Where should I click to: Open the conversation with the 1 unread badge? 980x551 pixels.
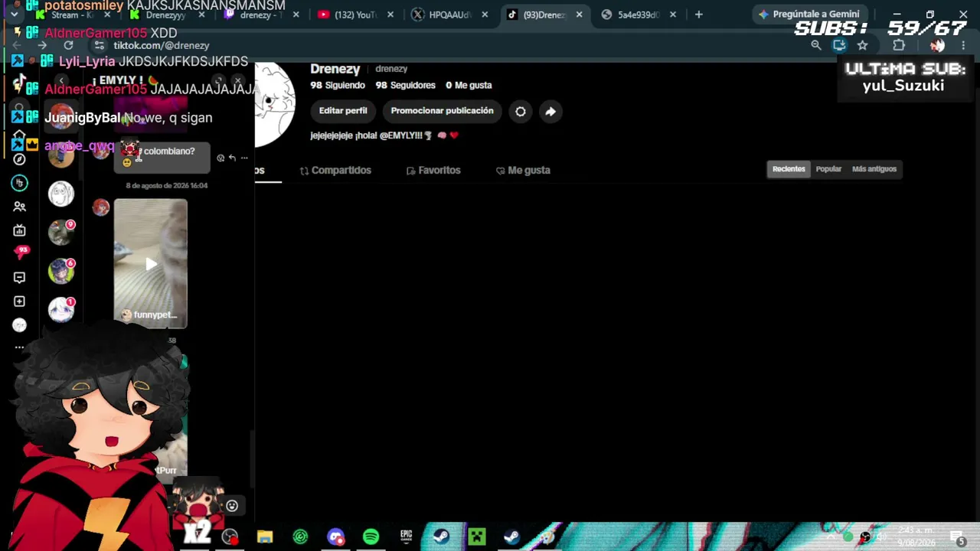tap(61, 309)
